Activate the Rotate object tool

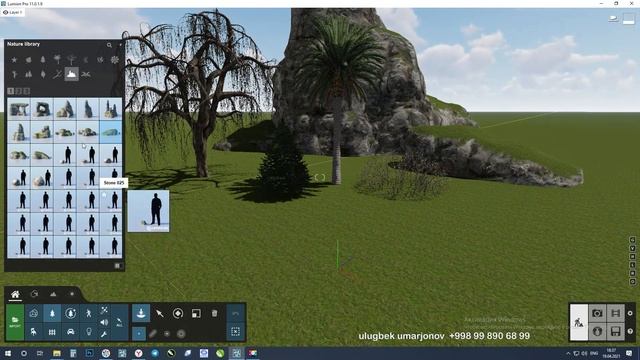pyautogui.click(x=178, y=313)
